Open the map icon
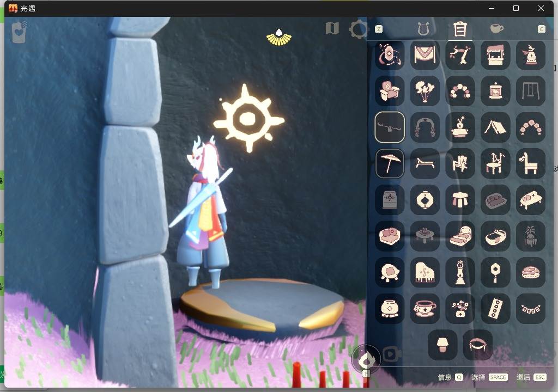This screenshot has height=392, width=558. (x=332, y=28)
